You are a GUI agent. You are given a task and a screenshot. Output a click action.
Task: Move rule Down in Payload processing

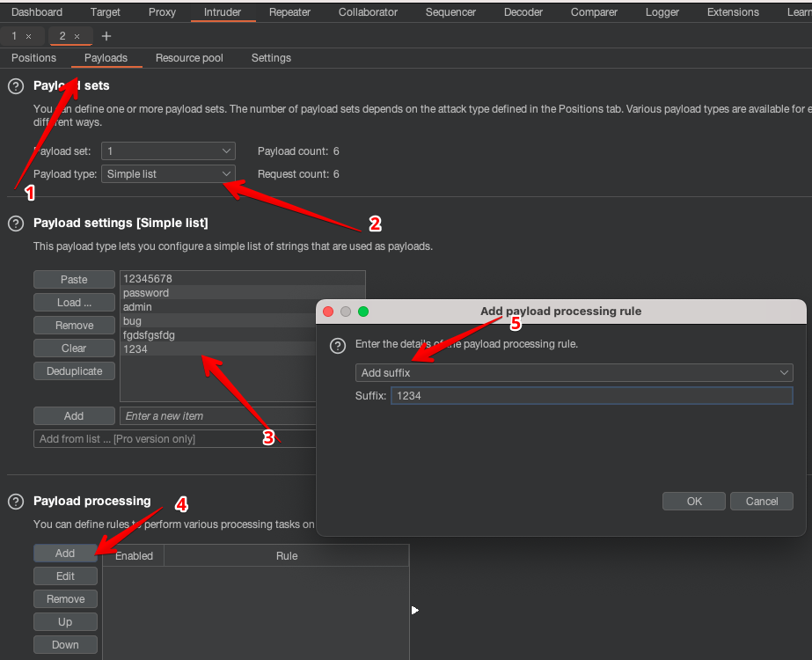(65, 645)
